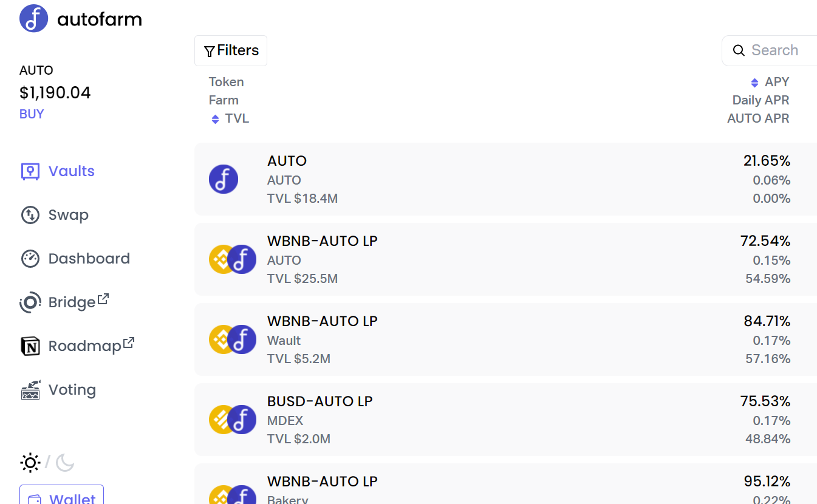Click TVL $2.0M text

coord(299,439)
